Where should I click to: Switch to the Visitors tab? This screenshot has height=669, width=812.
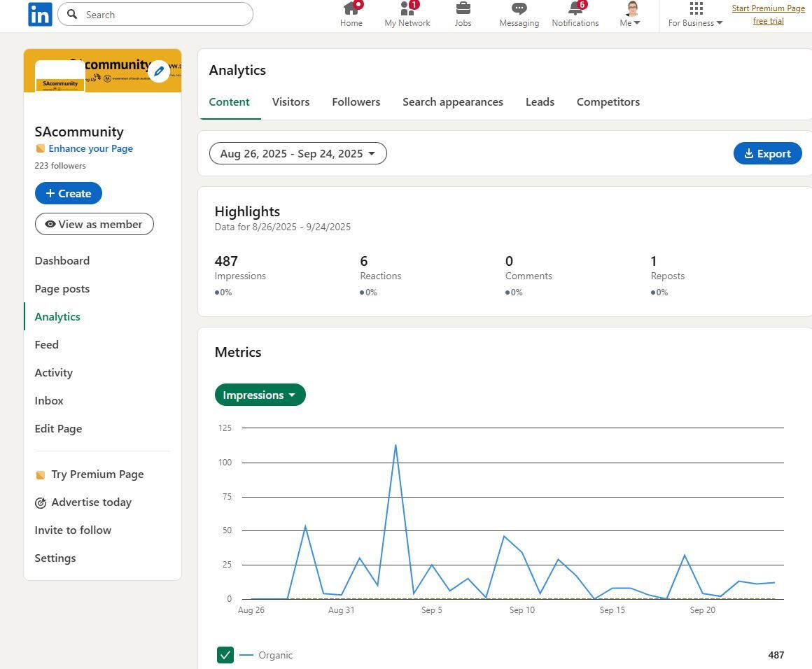[x=290, y=101]
